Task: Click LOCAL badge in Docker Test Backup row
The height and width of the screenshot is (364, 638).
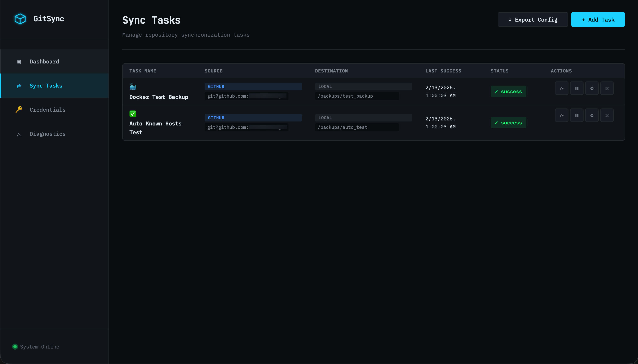Action: 363,86
